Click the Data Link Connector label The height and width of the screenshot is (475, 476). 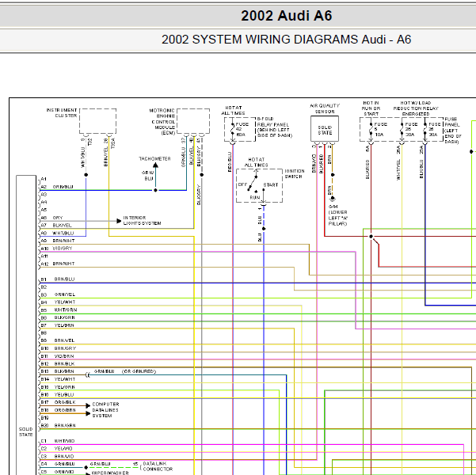tap(158, 466)
